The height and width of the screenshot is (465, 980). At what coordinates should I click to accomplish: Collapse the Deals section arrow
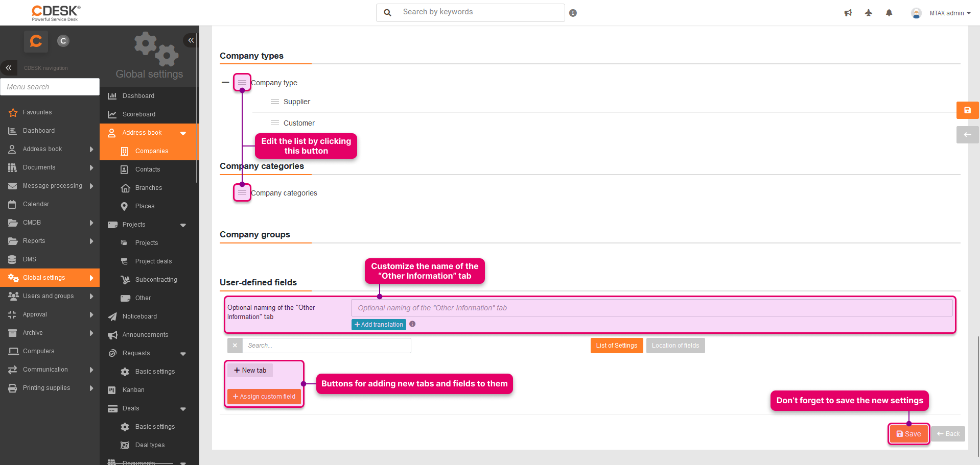[183, 409]
